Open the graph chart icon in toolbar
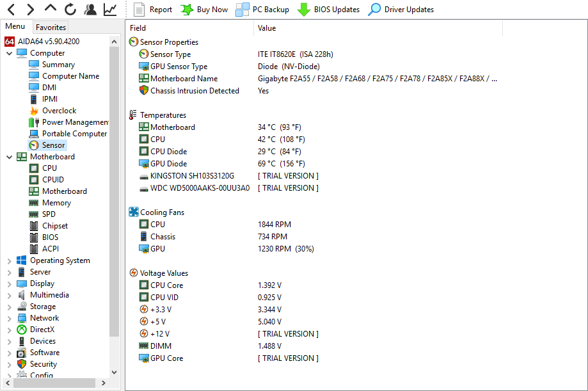This screenshot has width=588, height=391. pos(110,10)
